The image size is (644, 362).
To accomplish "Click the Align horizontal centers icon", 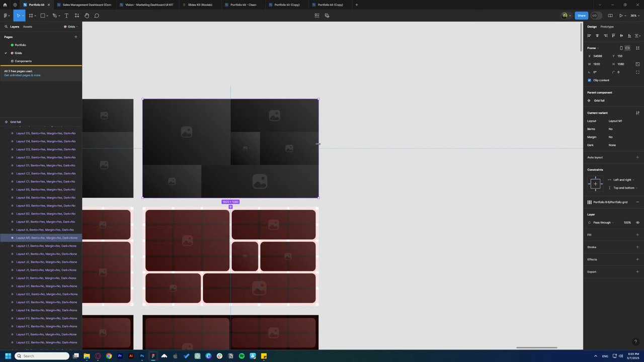I will 597,36.
